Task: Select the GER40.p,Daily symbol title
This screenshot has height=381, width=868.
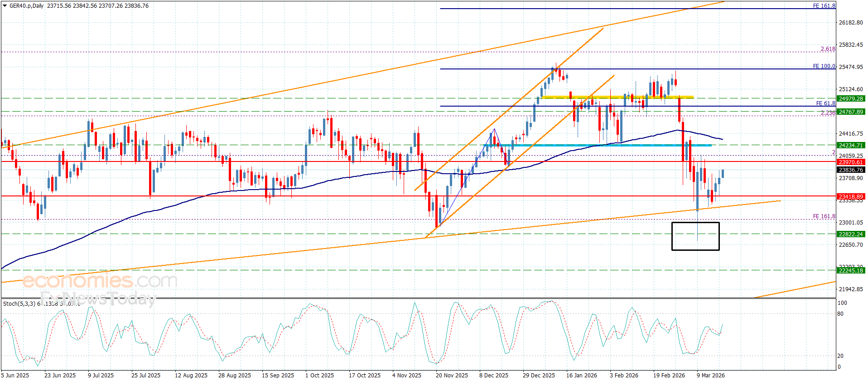Action: pos(27,6)
